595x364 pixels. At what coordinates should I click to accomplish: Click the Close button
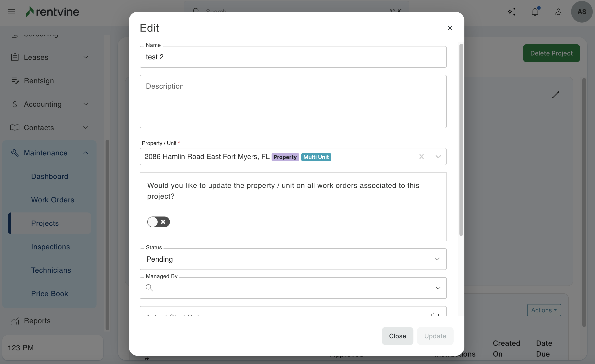[x=397, y=336]
